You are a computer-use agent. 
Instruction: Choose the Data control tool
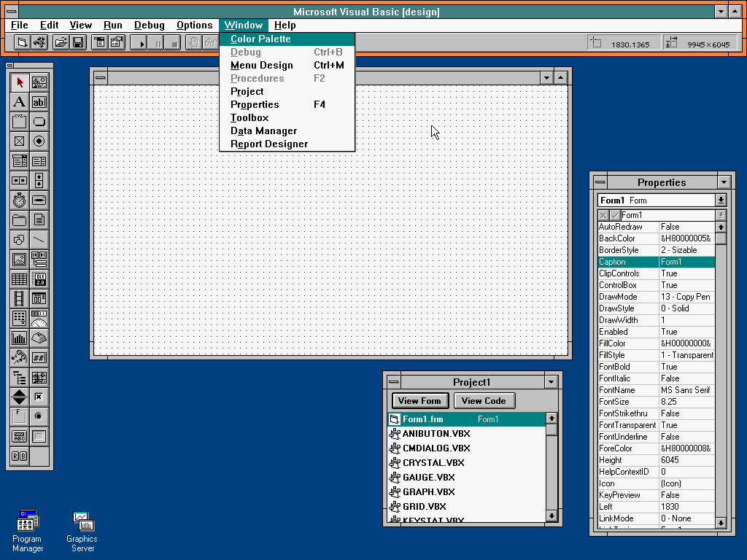click(39, 259)
